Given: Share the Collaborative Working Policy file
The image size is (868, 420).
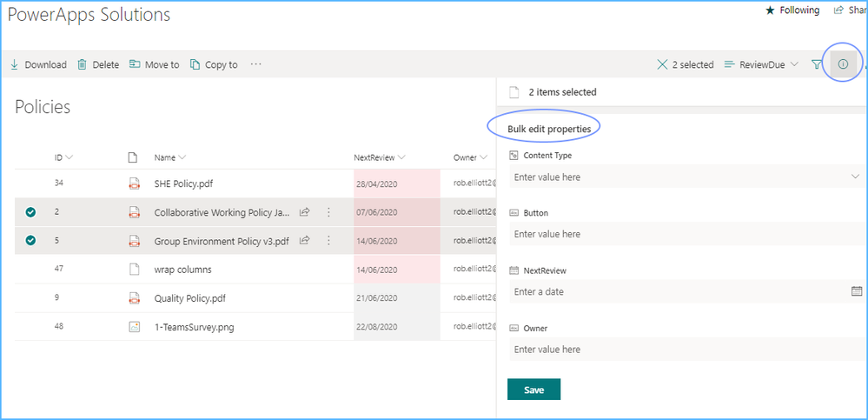Looking at the screenshot, I should pyautogui.click(x=304, y=211).
